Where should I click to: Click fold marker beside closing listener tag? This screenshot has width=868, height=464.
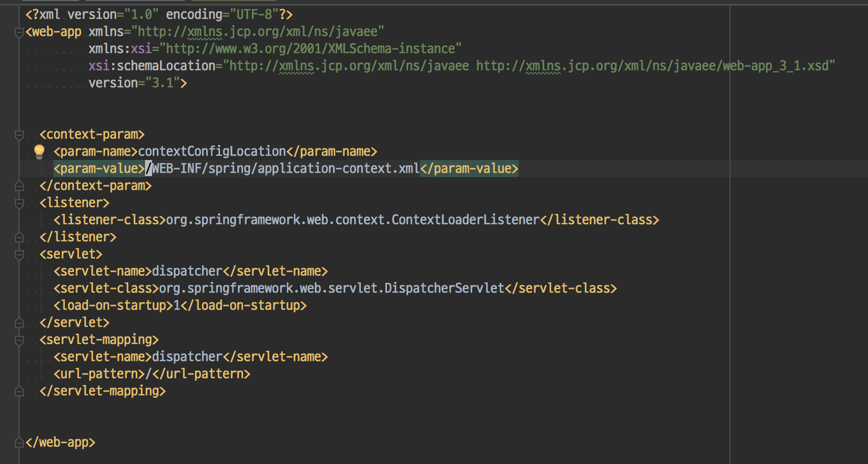tap(19, 237)
